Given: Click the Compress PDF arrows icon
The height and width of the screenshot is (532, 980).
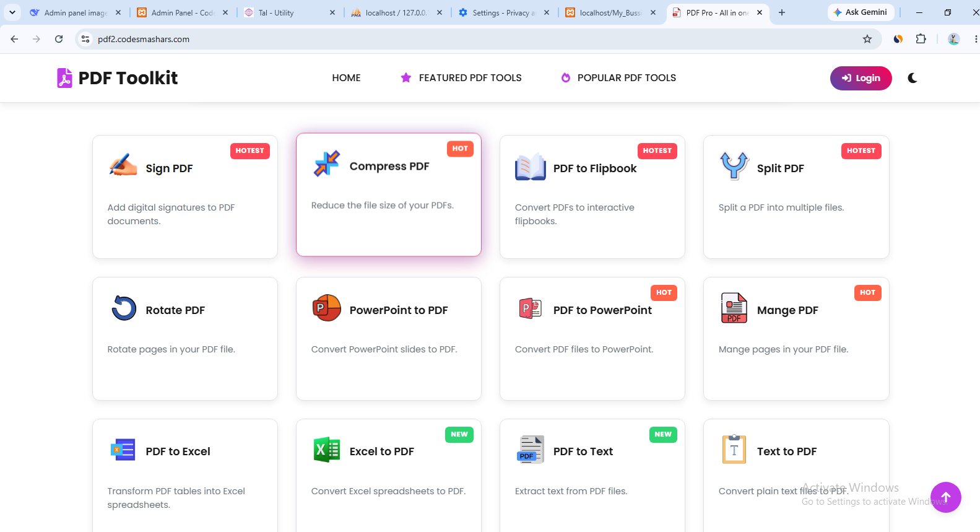Looking at the screenshot, I should click(326, 164).
